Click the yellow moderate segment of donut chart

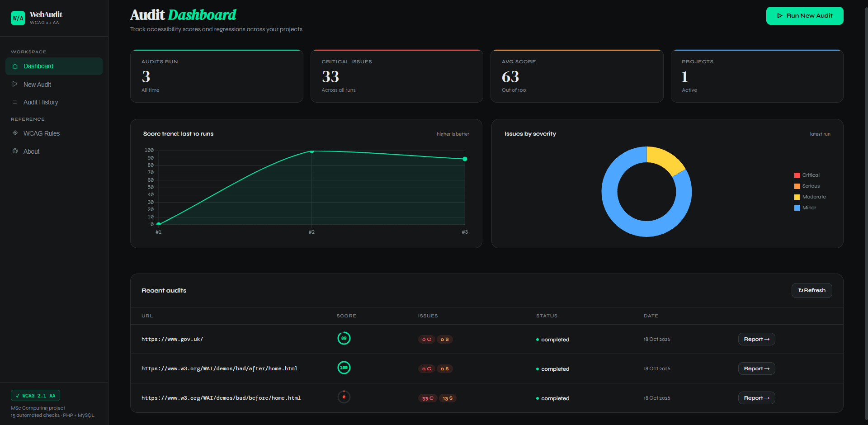(666, 160)
